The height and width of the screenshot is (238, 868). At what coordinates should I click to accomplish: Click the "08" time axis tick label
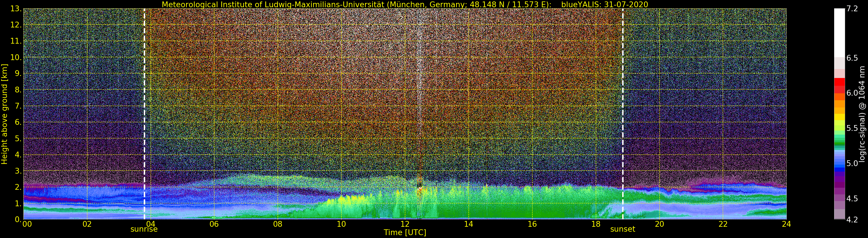pos(278,224)
